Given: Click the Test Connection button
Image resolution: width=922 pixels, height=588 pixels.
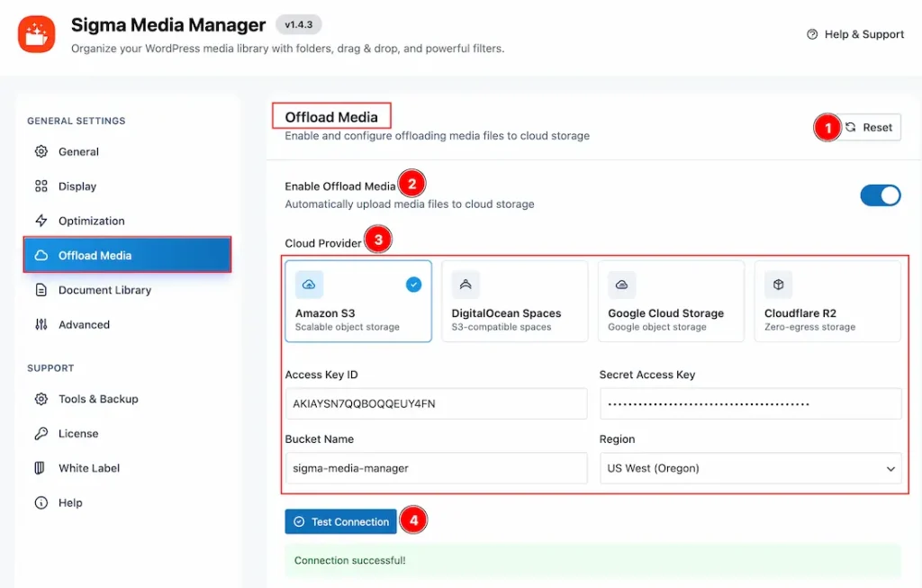Looking at the screenshot, I should click(x=341, y=521).
